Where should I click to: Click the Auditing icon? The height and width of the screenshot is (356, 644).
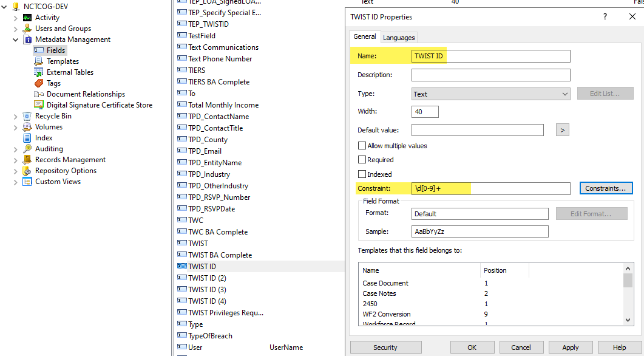[x=27, y=149]
